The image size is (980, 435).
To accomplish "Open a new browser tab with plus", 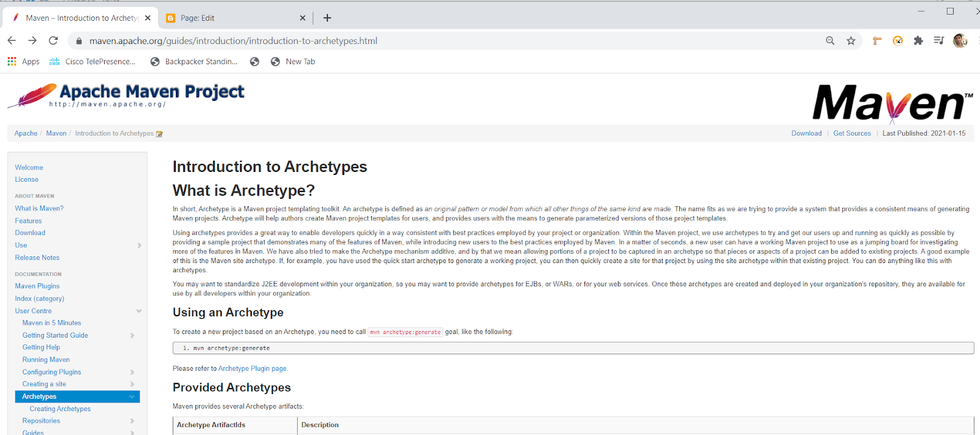I will (327, 18).
